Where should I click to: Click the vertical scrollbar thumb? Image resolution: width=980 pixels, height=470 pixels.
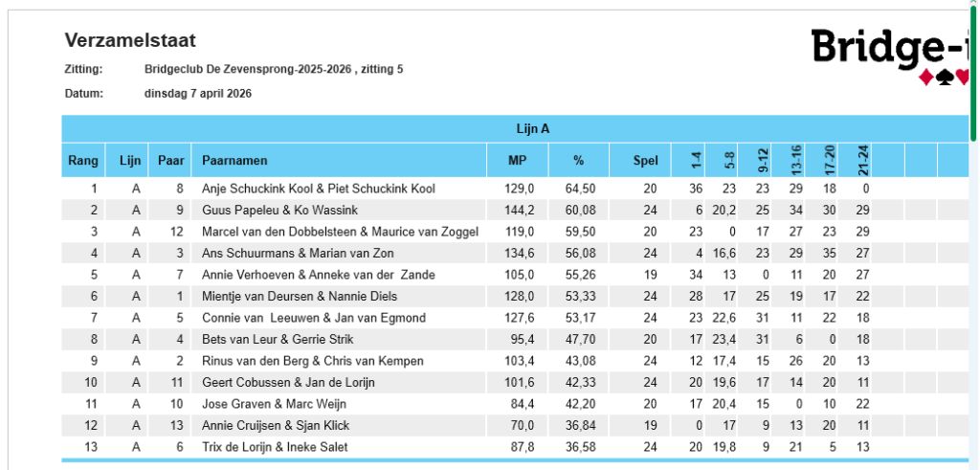(x=973, y=72)
